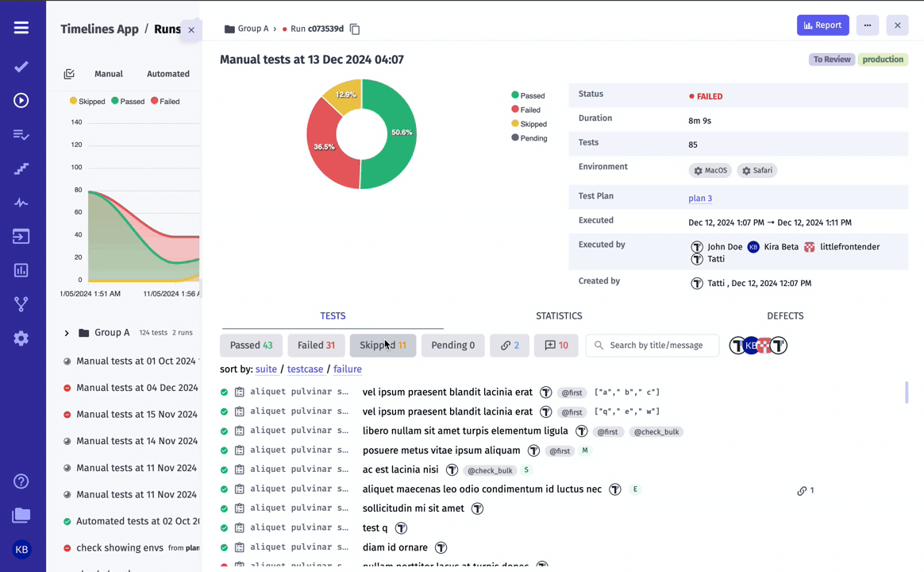924x572 pixels.
Task: Click the Safari environment tag
Action: 757,171
